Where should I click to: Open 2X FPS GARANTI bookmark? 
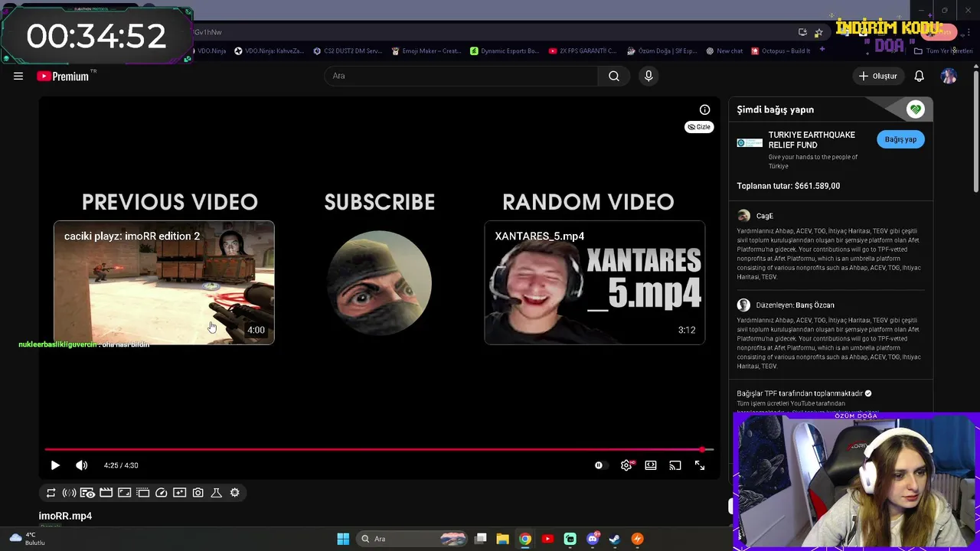pos(583,51)
